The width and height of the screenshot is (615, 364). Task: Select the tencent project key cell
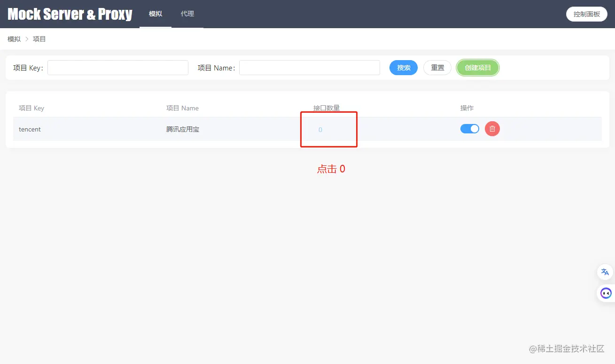tap(30, 129)
